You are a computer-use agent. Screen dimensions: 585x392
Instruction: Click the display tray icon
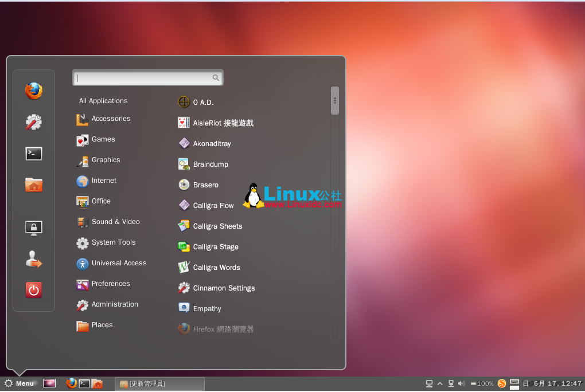click(429, 383)
